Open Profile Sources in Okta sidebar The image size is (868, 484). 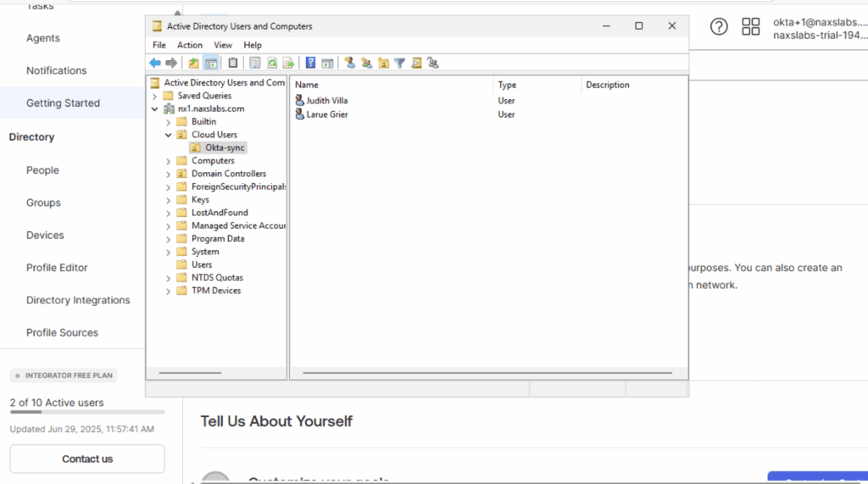tap(62, 333)
